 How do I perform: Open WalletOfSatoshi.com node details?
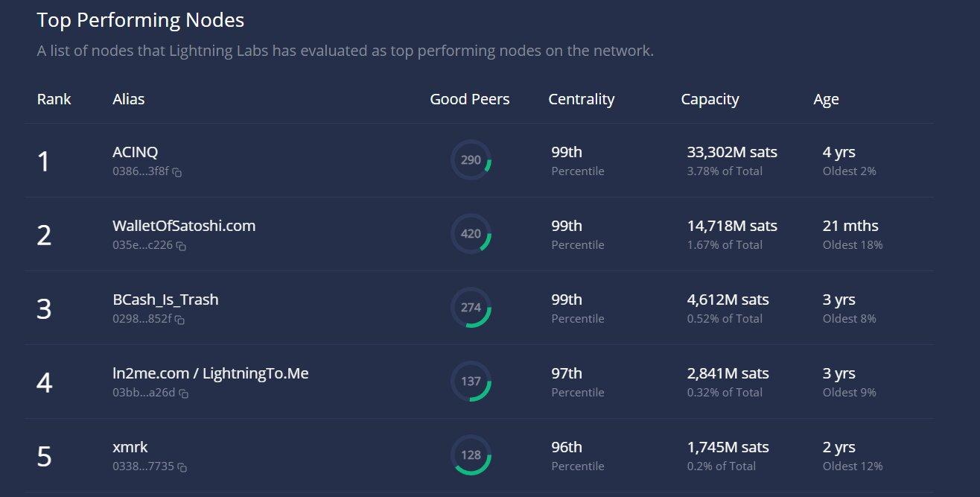184,226
